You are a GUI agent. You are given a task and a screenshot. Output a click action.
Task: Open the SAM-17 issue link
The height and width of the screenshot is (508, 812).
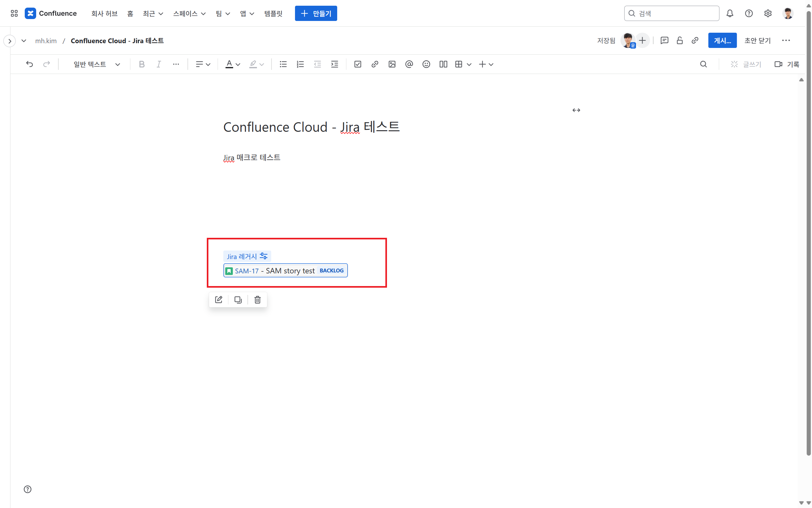[x=247, y=271]
